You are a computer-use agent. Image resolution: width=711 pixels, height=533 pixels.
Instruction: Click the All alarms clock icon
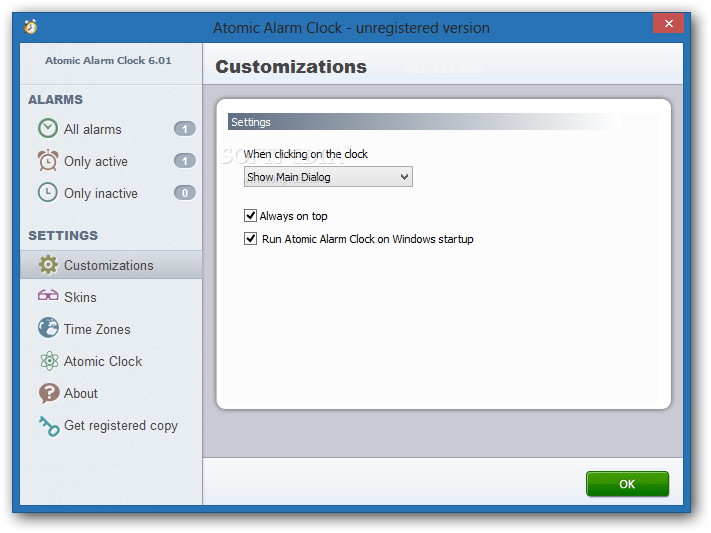tap(48, 128)
